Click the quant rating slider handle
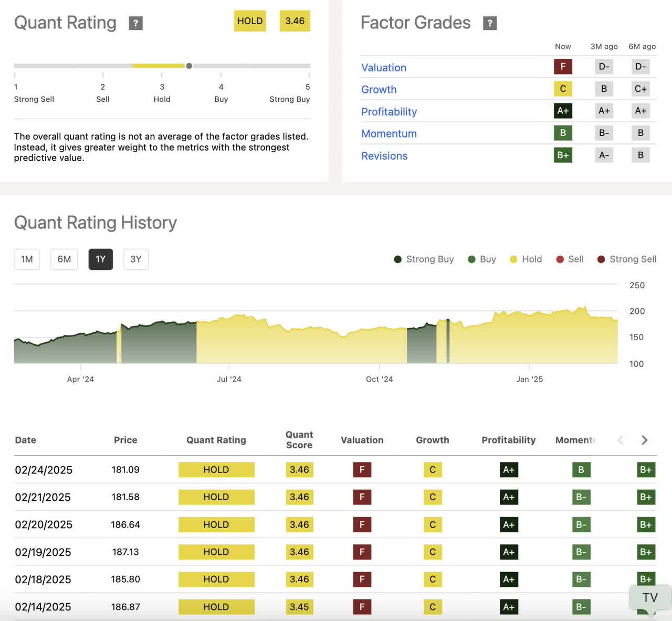Viewport: 672px width, 621px height. [189, 66]
